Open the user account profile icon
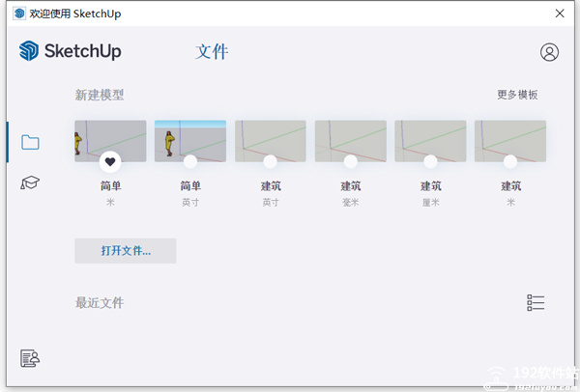Viewport: 580px width, 392px height. (x=549, y=52)
